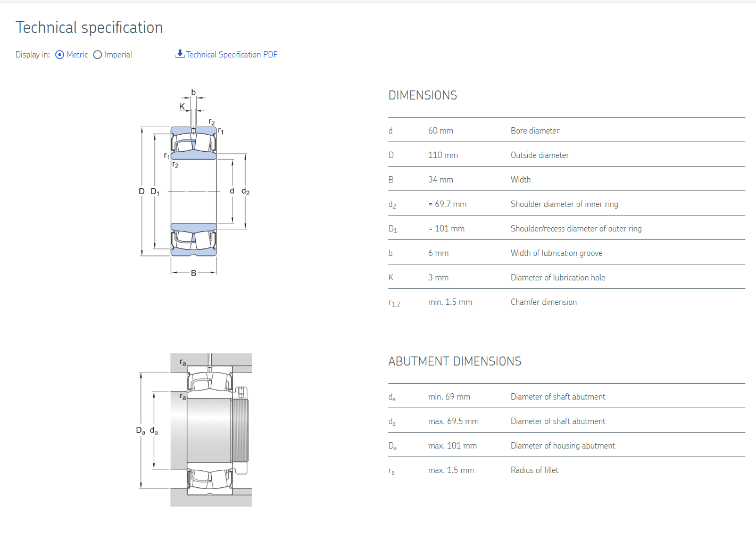The image size is (756, 539).
Task: Click Diameter of lubrication hole label
Action: (x=558, y=278)
